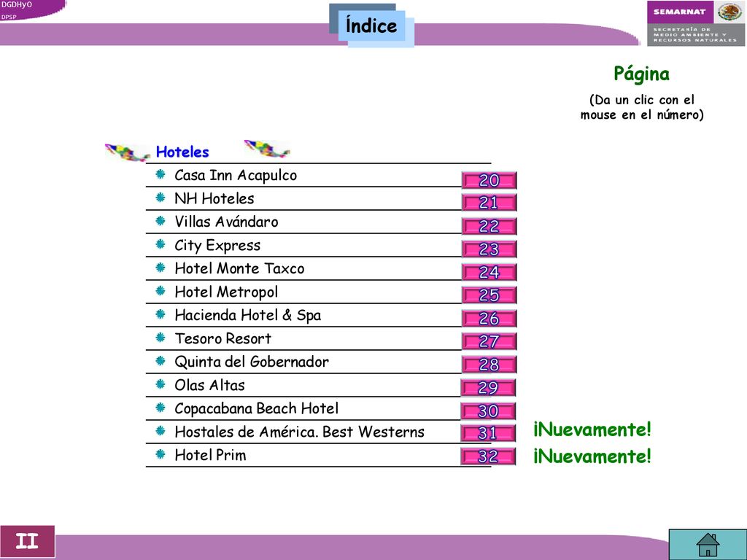Click the DGDHyO label
Viewport: 747px width, 560px height.
[16, 5]
